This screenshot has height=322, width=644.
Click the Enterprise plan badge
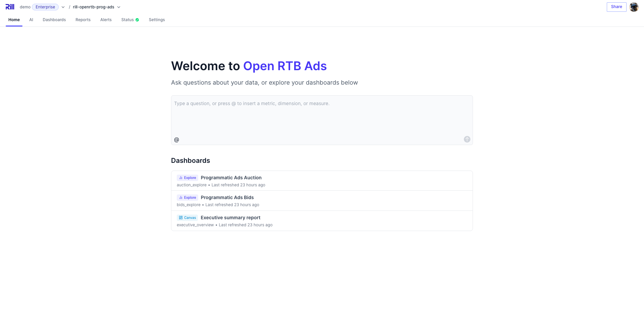45,7
